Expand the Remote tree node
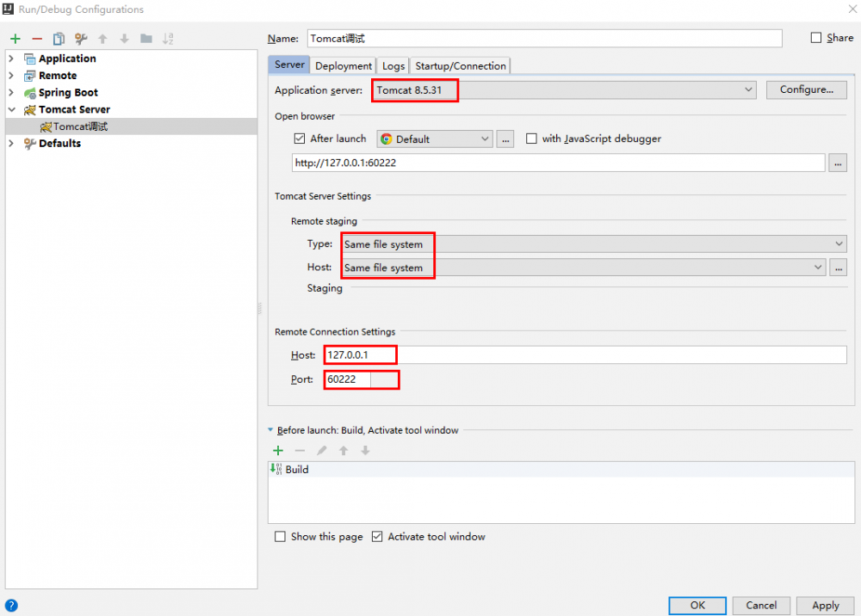 pyautogui.click(x=11, y=76)
